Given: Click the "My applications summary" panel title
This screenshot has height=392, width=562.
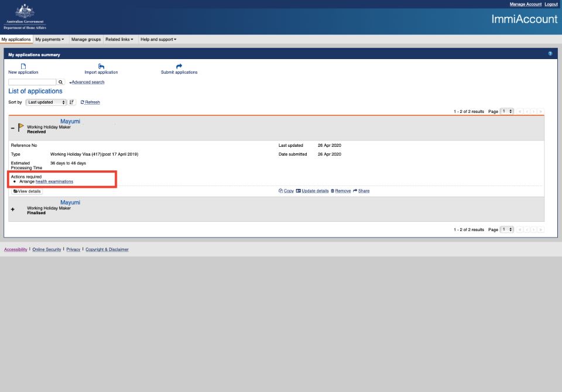Looking at the screenshot, I should coord(34,55).
